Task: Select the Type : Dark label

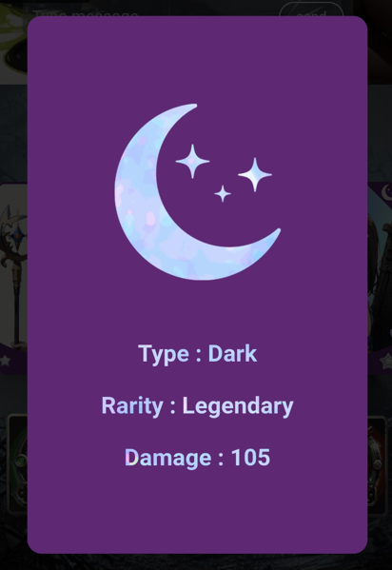Action: [198, 354]
